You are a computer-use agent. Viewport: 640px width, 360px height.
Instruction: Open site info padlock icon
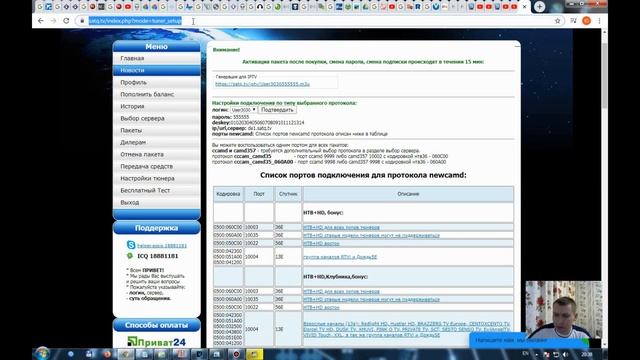82,21
